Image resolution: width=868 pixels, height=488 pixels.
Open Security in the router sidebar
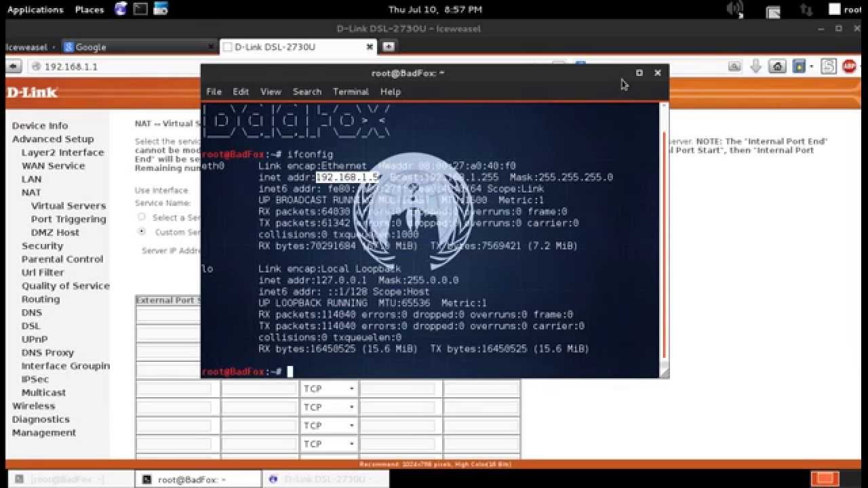click(42, 245)
